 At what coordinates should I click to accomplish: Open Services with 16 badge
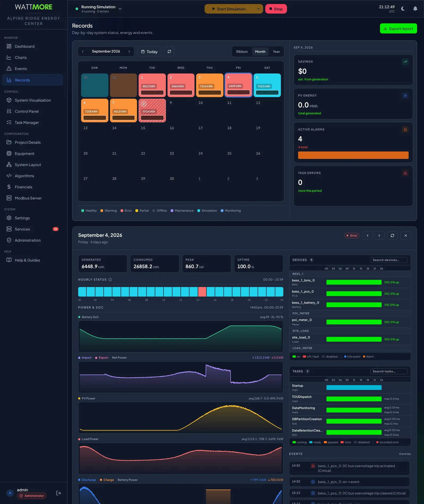[32, 229]
